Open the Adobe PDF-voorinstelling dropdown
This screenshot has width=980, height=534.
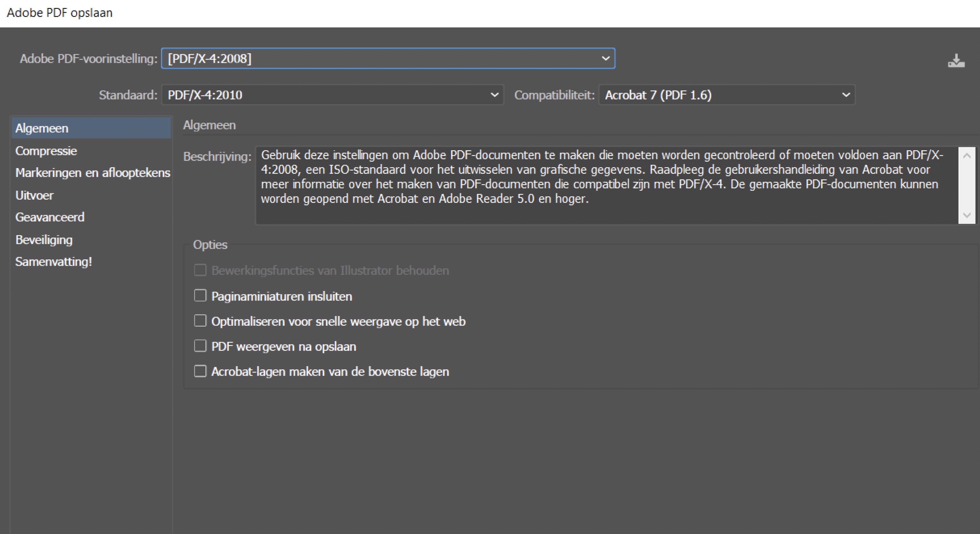pos(388,58)
